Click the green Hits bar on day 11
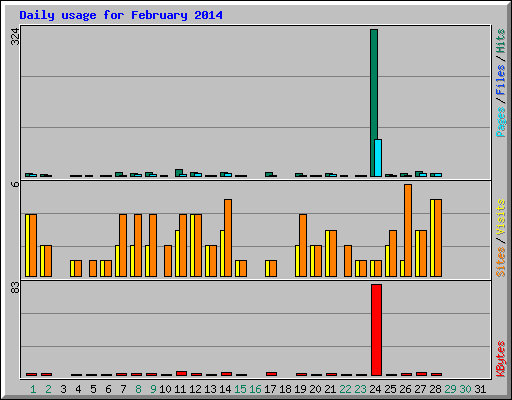512x400 pixels. pos(179,173)
